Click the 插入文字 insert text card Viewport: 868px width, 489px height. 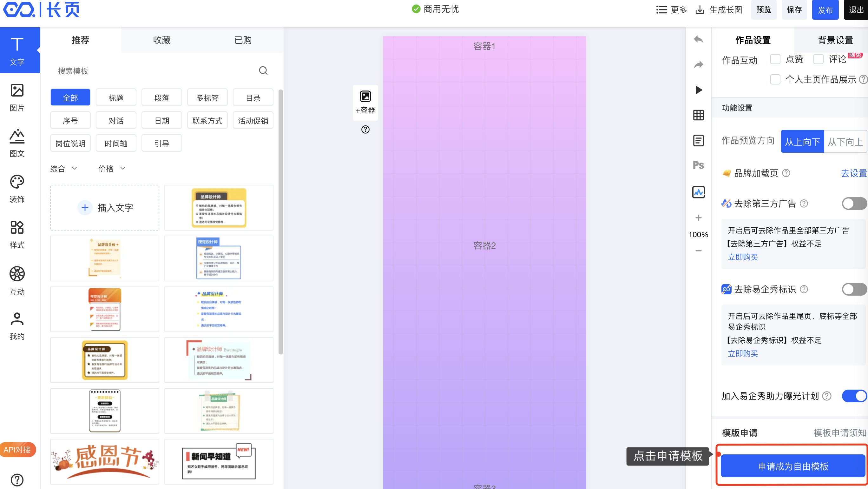pos(105,208)
